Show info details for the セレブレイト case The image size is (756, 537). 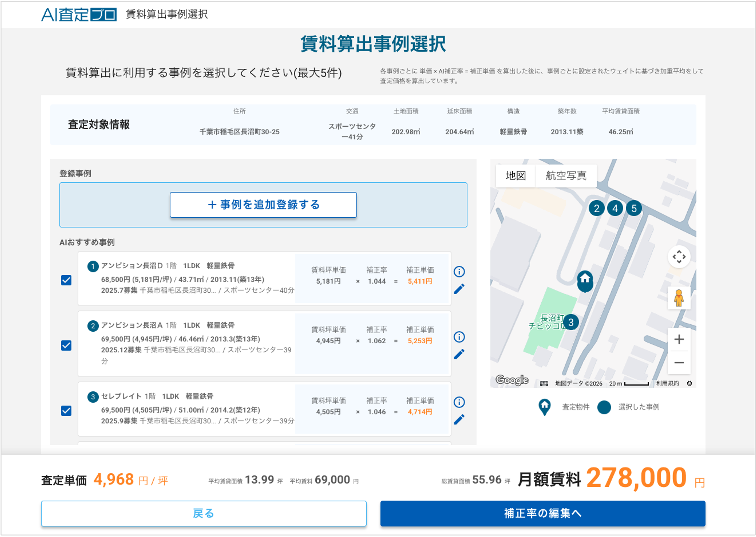(x=459, y=402)
